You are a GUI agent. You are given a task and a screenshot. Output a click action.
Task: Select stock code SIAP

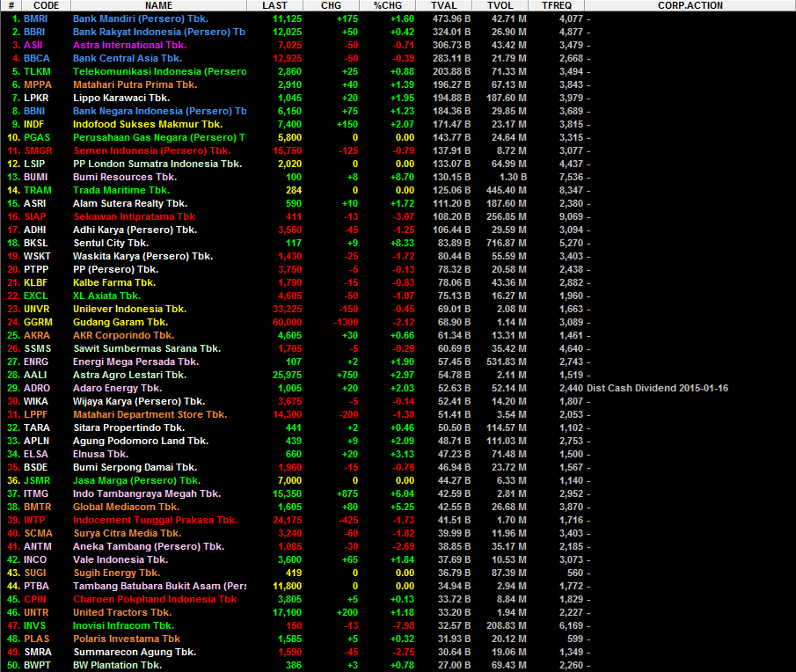coord(35,216)
